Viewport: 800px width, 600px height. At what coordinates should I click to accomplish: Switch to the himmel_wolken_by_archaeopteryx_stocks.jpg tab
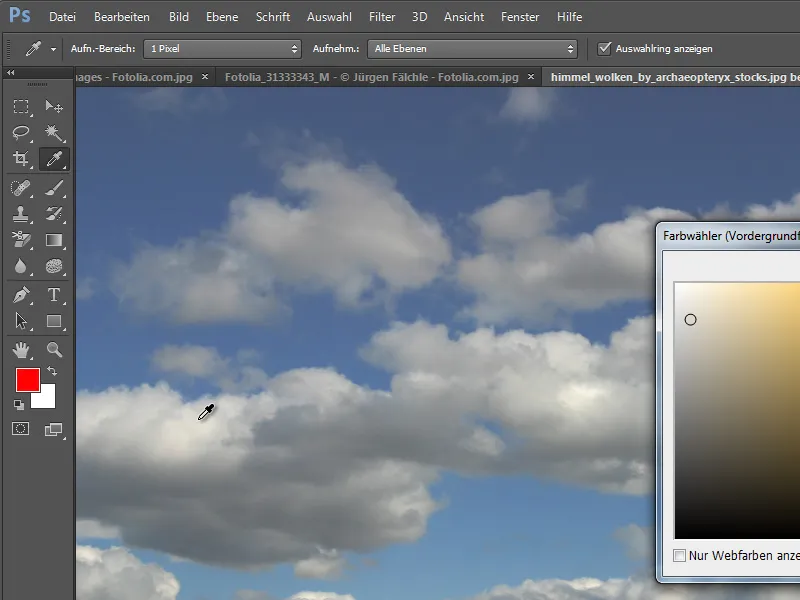(669, 77)
